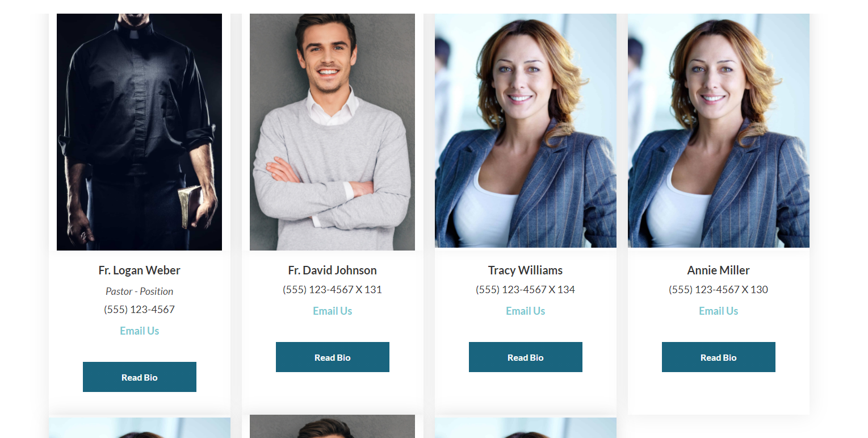Image resolution: width=868 pixels, height=438 pixels.
Task: Click Tracy Williams' portrait image
Action: point(526,131)
